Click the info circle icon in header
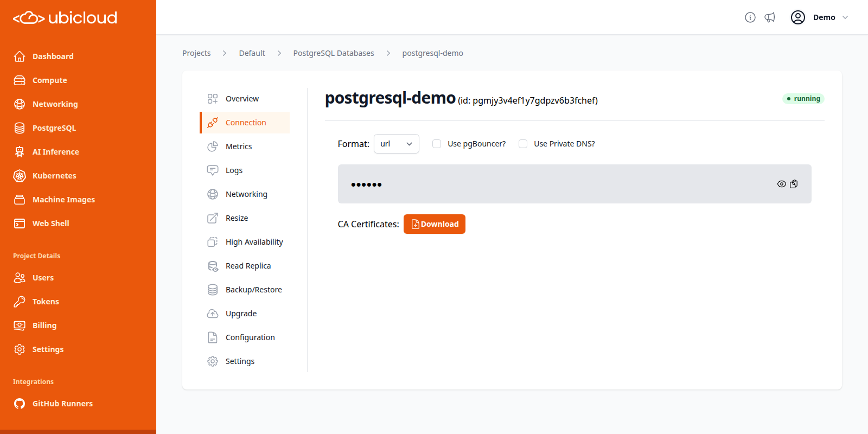 coord(750,17)
